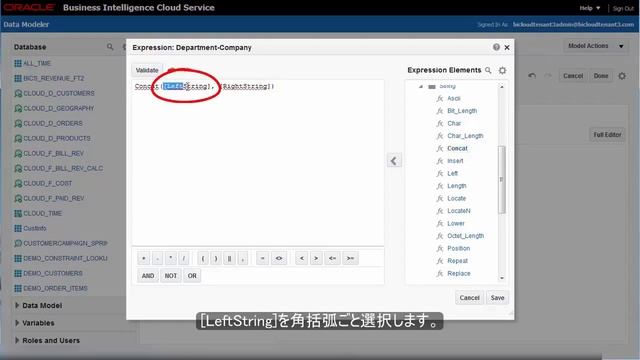
Task: Click the NOT operator button
Action: (x=171, y=276)
